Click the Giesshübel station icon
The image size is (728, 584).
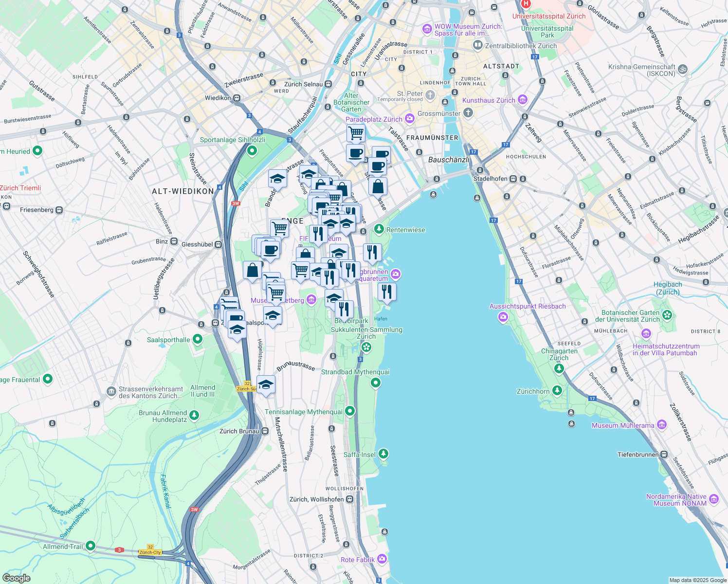(x=218, y=244)
